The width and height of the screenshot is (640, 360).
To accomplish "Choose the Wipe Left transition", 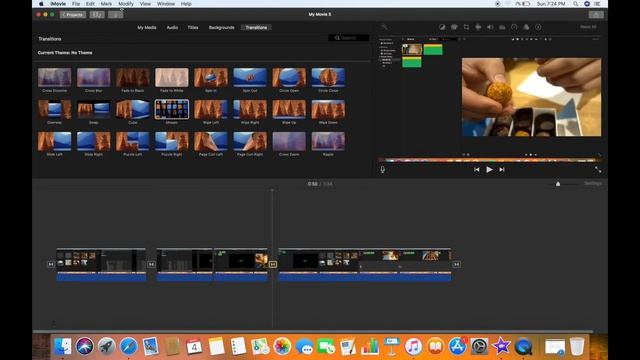I will point(211,109).
